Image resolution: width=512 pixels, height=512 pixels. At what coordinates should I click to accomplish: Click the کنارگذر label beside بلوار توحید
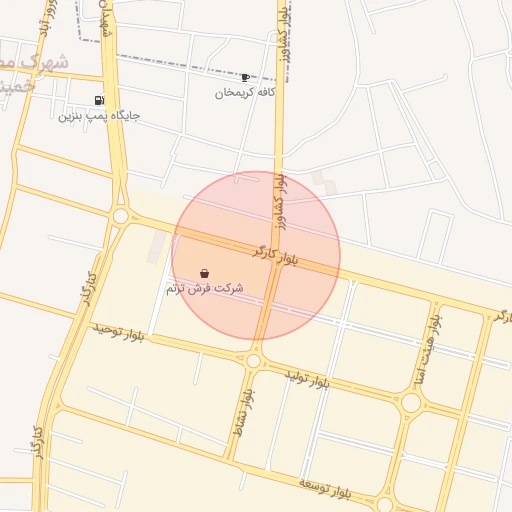pyautogui.click(x=88, y=289)
